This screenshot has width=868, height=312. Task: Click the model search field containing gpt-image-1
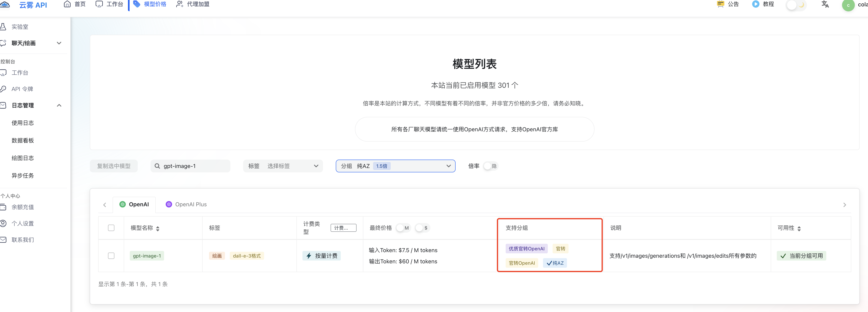point(190,166)
